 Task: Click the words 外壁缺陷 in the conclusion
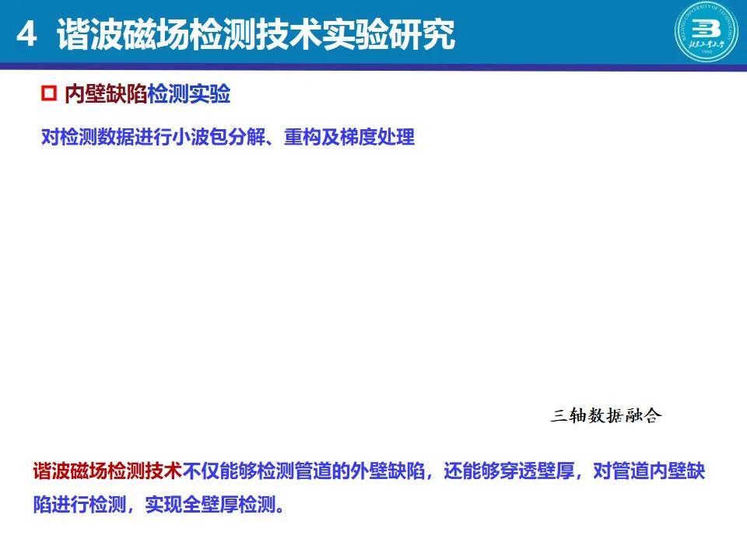[x=389, y=471]
